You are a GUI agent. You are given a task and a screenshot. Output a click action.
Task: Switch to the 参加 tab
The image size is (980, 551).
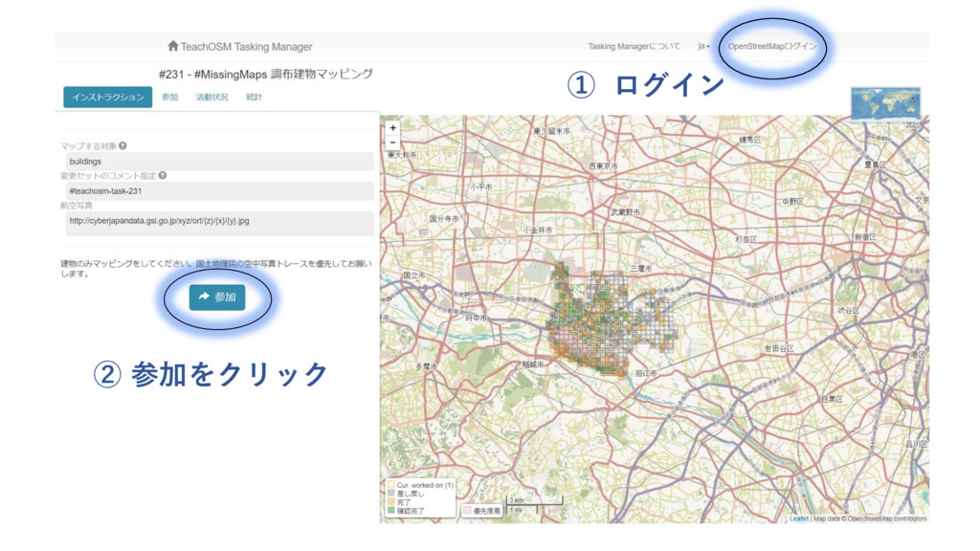click(170, 97)
